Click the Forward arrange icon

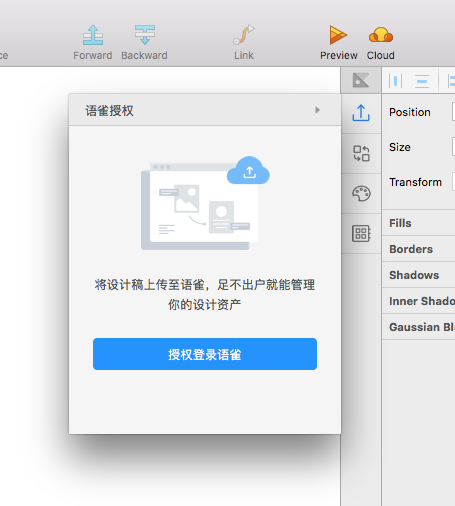point(93,35)
